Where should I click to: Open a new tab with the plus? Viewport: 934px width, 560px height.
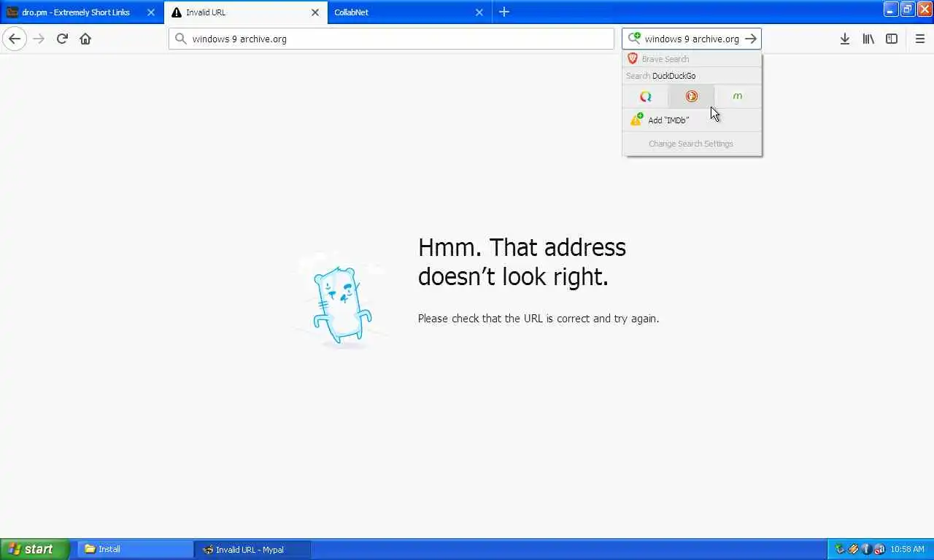click(x=504, y=12)
